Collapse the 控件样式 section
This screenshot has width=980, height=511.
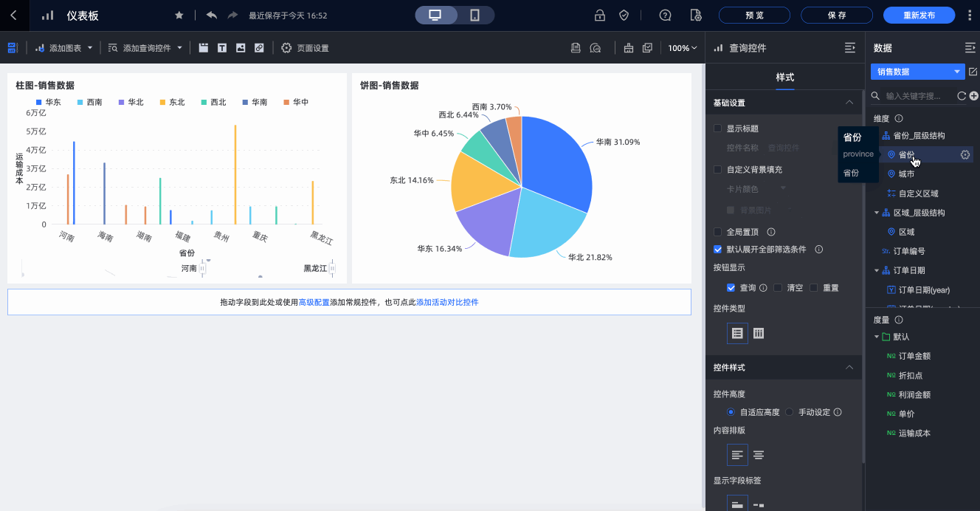(x=849, y=367)
